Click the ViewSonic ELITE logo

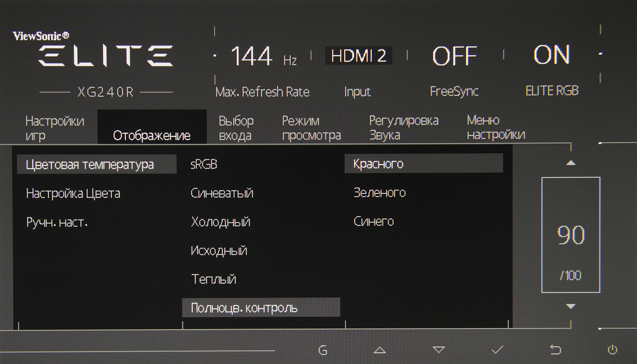click(x=93, y=49)
